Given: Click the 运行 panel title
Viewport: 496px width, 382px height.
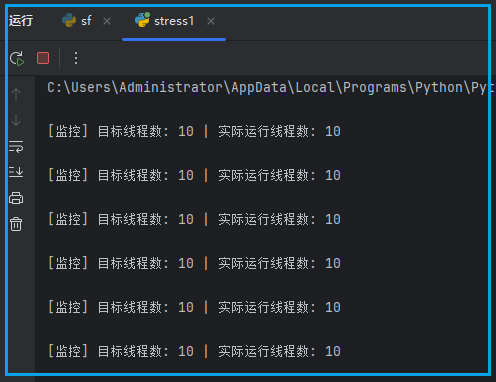Looking at the screenshot, I should point(21,21).
